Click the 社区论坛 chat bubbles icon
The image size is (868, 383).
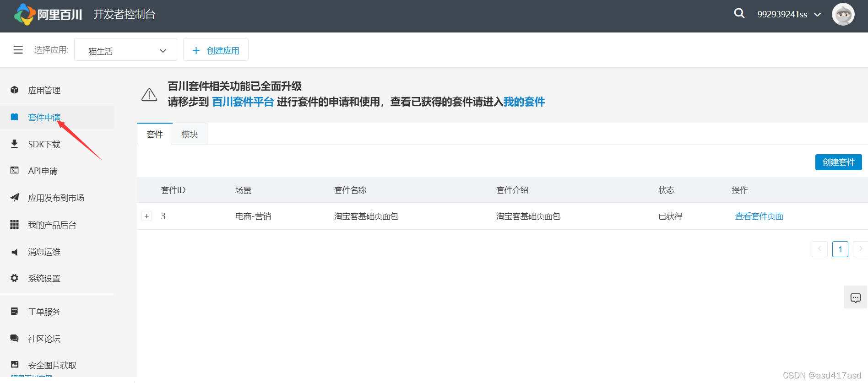point(15,338)
